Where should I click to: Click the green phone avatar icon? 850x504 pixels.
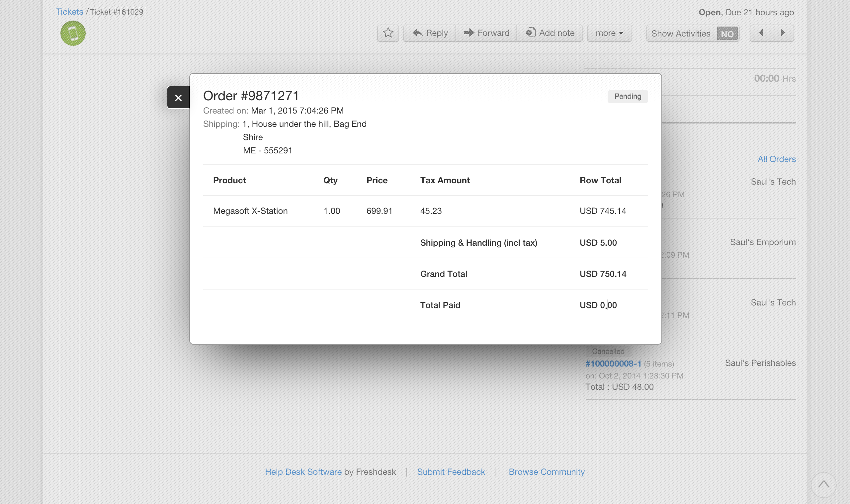(73, 33)
